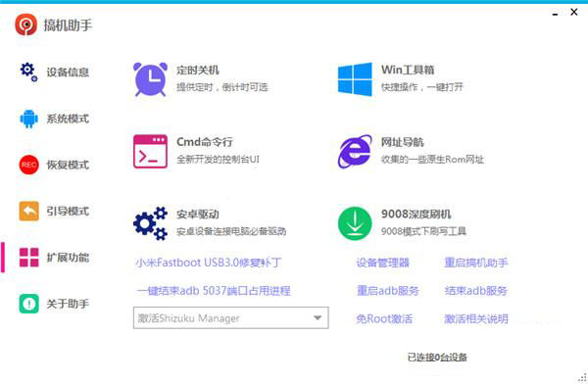
Task: Click 一键结束adb 5037端口占用进程 link
Action: click(214, 291)
